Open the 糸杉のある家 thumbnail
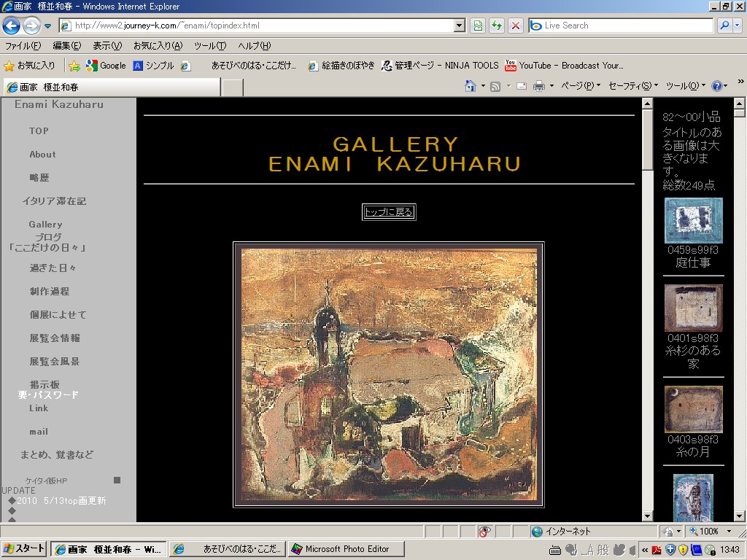This screenshot has height=560, width=747. coord(693,308)
